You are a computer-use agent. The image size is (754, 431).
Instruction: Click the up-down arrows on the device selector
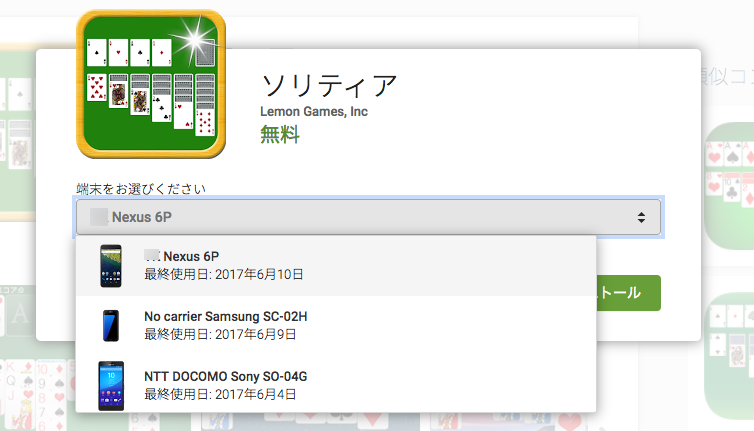(x=640, y=217)
